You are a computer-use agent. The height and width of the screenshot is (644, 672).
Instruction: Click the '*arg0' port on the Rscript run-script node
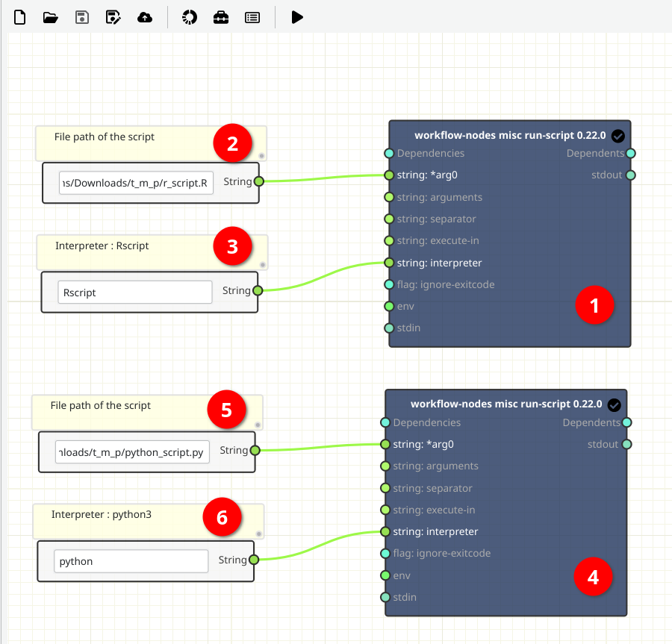(x=389, y=175)
